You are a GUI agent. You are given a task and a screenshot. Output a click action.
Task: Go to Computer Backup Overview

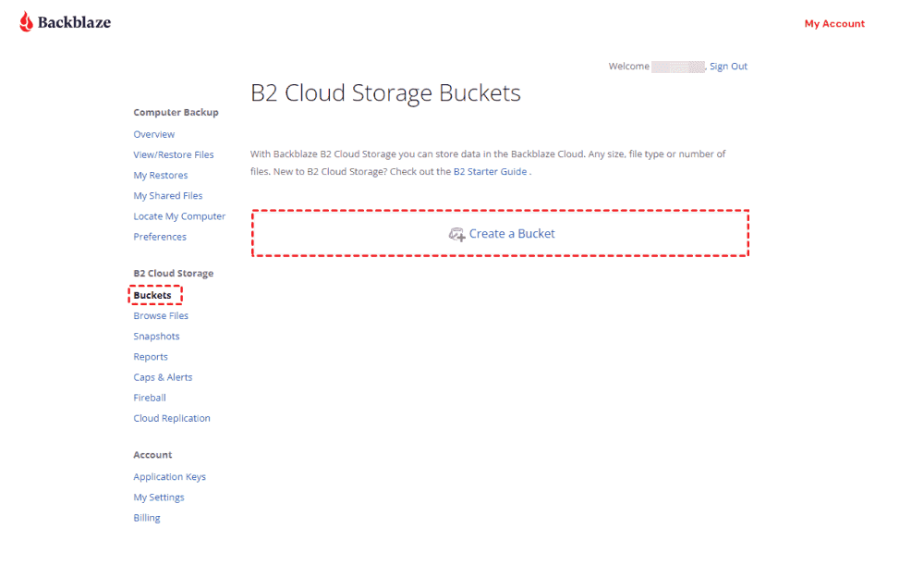pos(153,135)
